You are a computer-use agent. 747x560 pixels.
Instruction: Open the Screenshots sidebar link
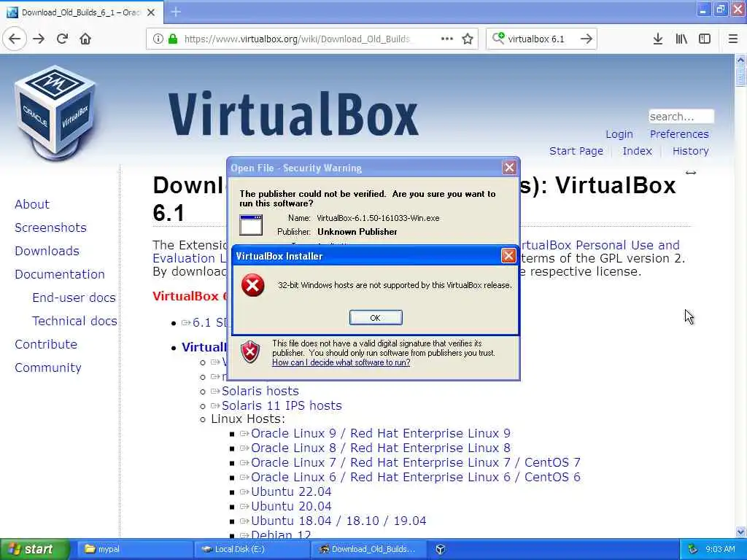point(50,227)
